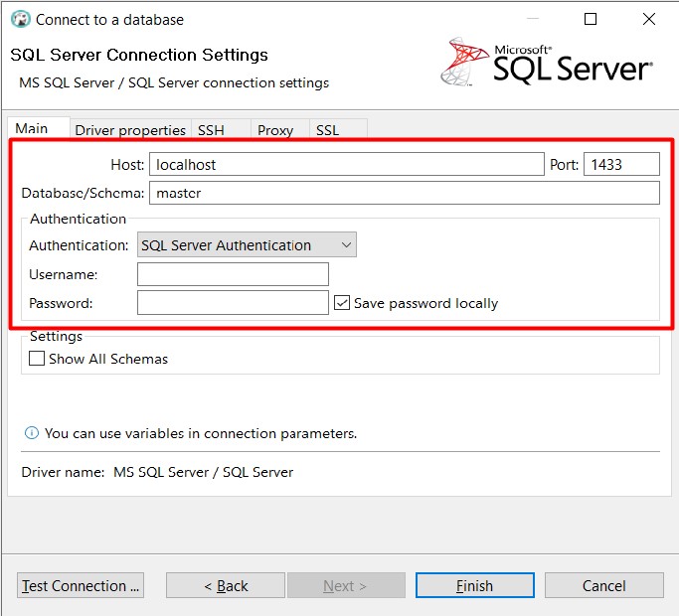Select the Proxy tab
Viewport: 679px width, 616px height.
pyautogui.click(x=275, y=130)
